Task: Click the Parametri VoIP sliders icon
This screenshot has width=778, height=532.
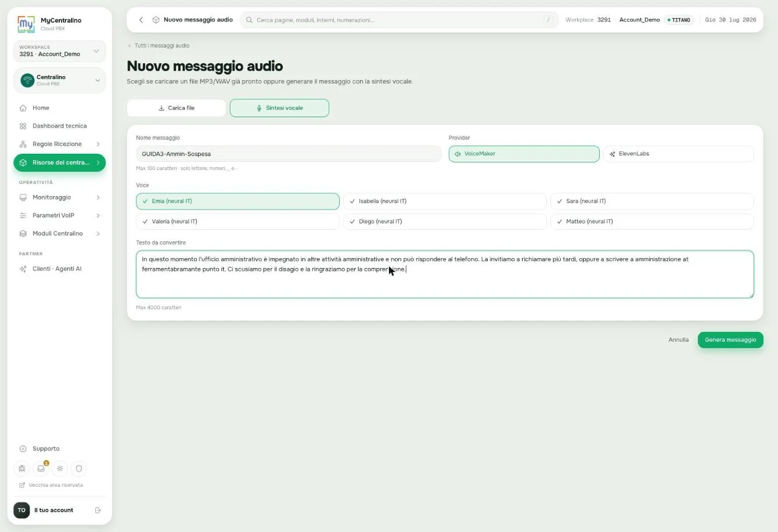Action: click(x=23, y=215)
